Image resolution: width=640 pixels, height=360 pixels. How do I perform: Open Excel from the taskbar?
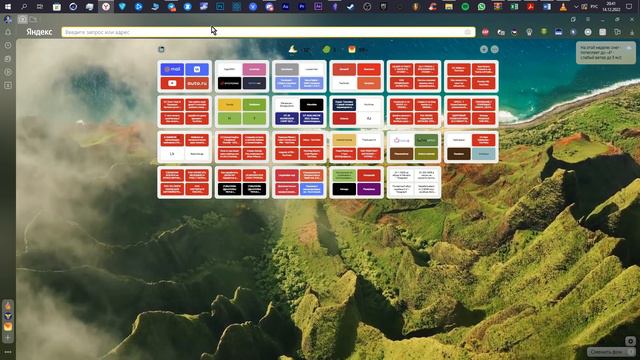click(x=514, y=7)
